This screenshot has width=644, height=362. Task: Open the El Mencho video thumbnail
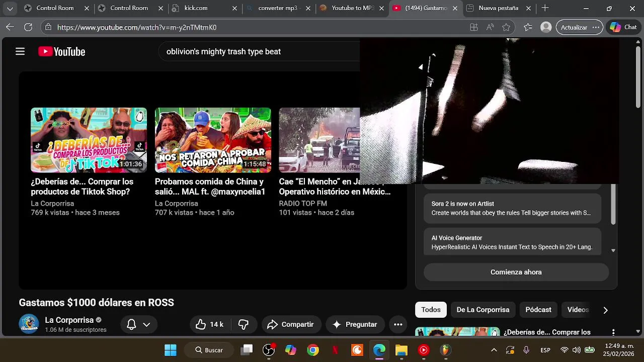(x=319, y=140)
